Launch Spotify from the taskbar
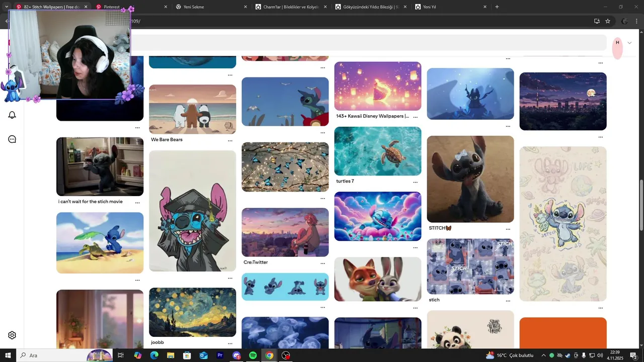Image resolution: width=644 pixels, height=362 pixels. point(253,355)
